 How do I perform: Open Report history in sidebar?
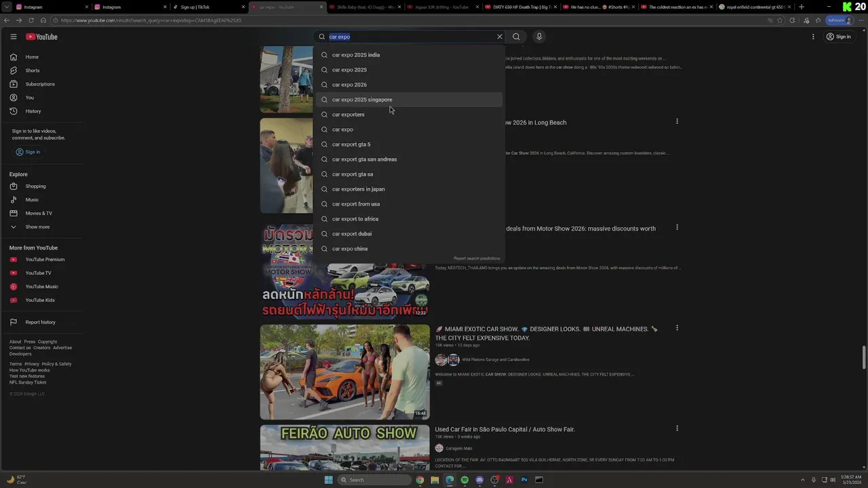click(41, 322)
